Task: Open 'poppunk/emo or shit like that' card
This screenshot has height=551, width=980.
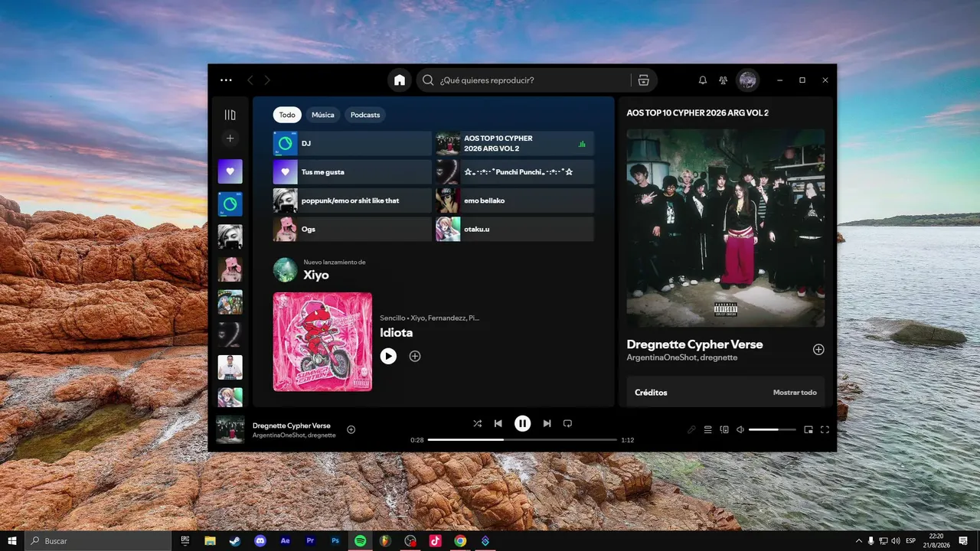Action: tap(352, 201)
